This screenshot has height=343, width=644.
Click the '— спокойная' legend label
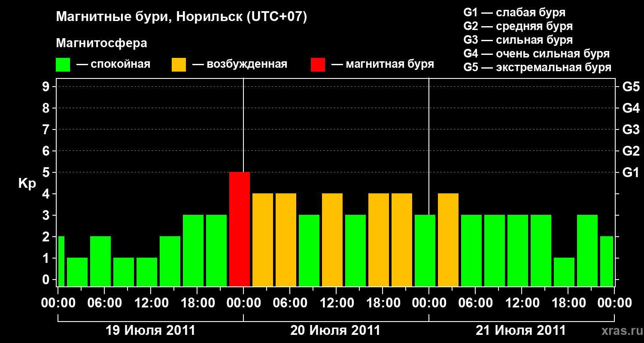(113, 65)
